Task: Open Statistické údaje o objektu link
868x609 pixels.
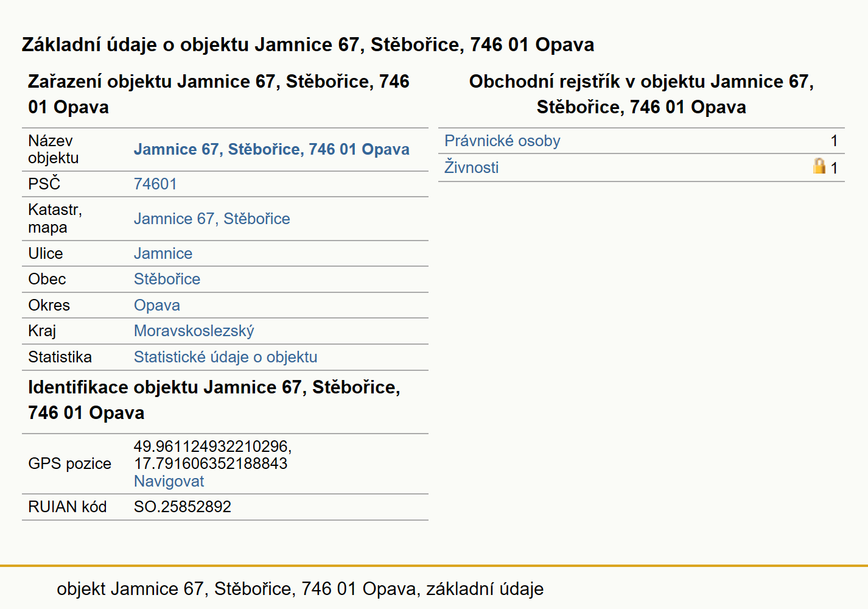Action: (225, 357)
